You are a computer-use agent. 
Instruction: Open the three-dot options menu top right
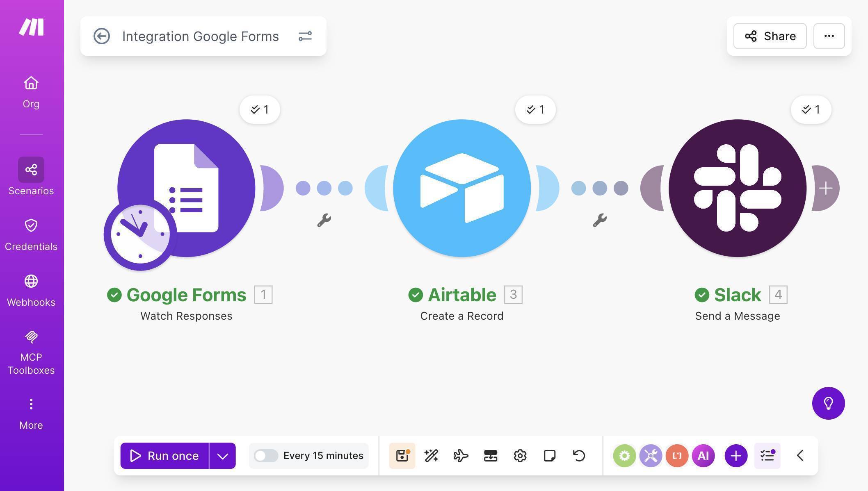[x=829, y=36]
